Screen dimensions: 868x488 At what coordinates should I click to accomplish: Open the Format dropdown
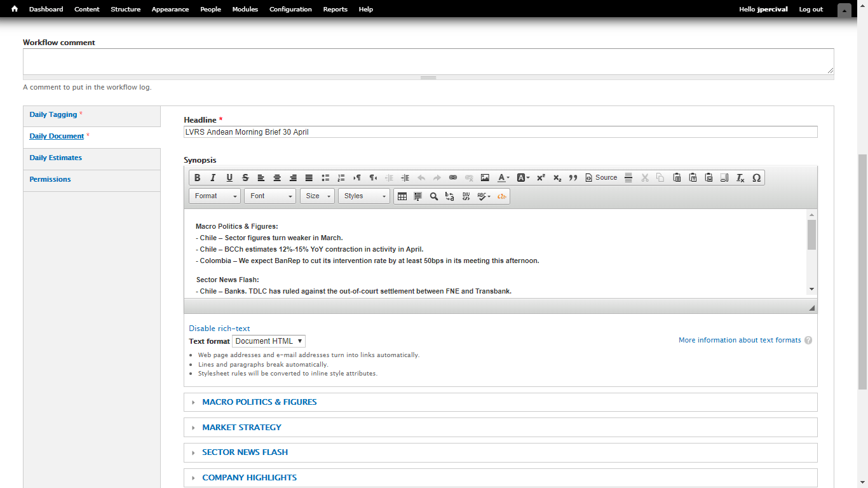(215, 196)
